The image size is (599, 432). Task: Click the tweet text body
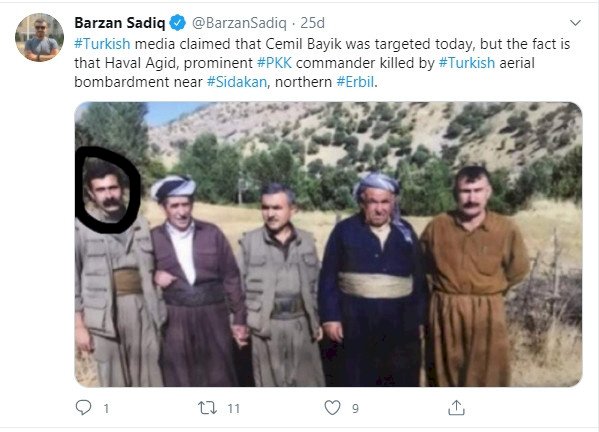coord(322,63)
